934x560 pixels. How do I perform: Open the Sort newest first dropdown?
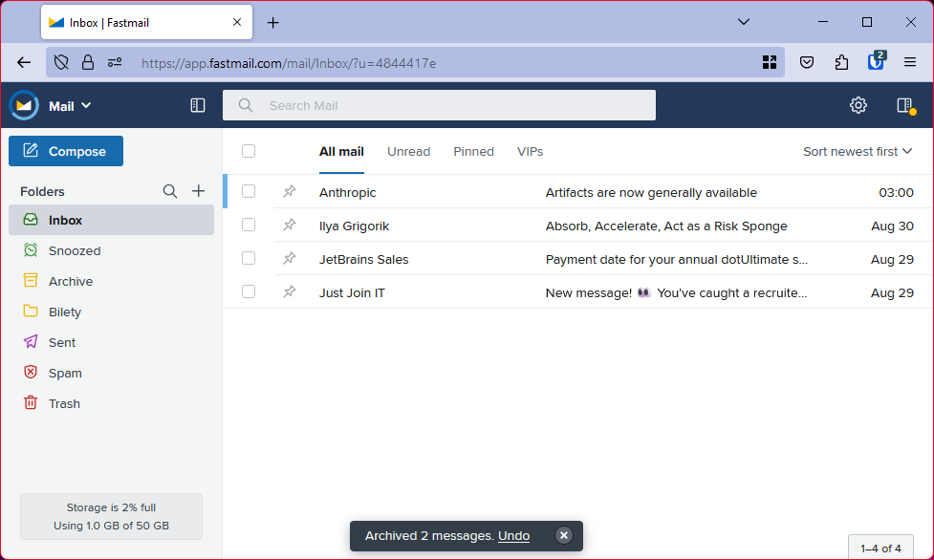858,151
